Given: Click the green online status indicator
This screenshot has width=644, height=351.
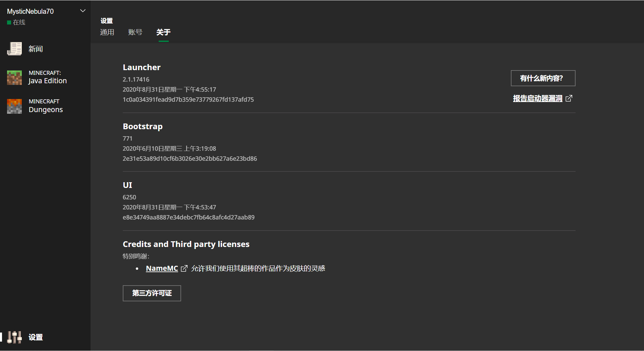Looking at the screenshot, I should click(9, 22).
